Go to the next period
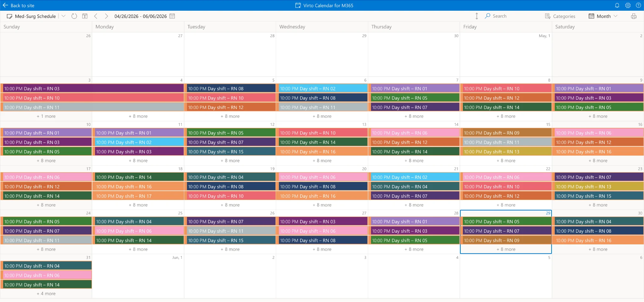 coord(106,16)
